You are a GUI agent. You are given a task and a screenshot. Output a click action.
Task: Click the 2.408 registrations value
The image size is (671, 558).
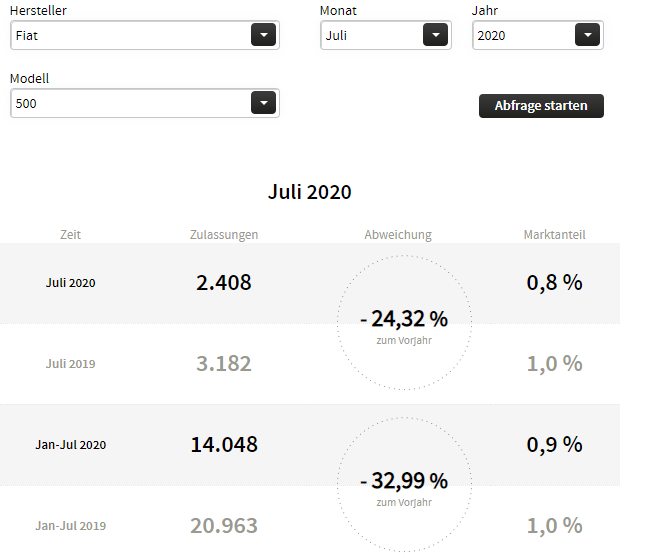click(224, 283)
